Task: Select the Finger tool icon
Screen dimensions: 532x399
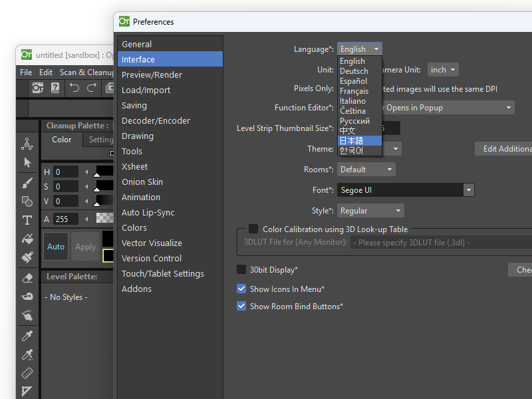Action: point(27,315)
